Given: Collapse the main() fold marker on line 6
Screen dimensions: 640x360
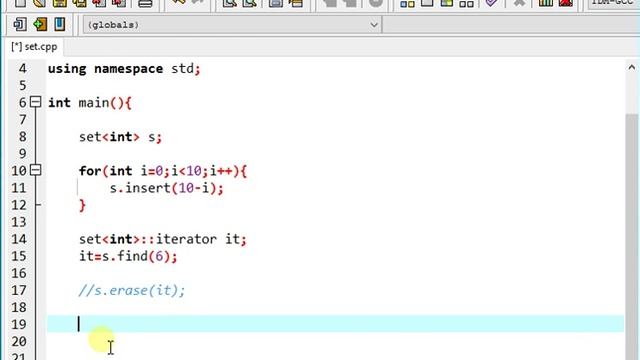Looking at the screenshot, I should click(36, 102).
